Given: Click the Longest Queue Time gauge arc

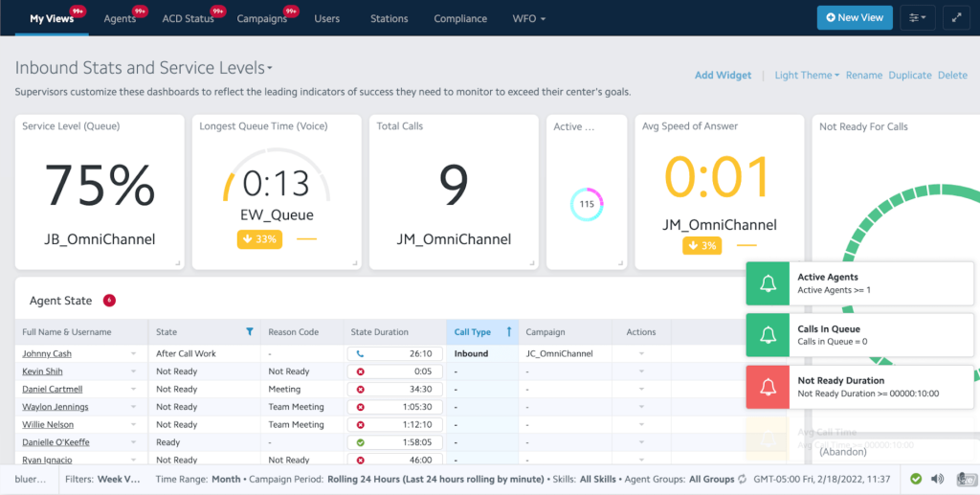Looking at the screenshot, I should coord(277,173).
